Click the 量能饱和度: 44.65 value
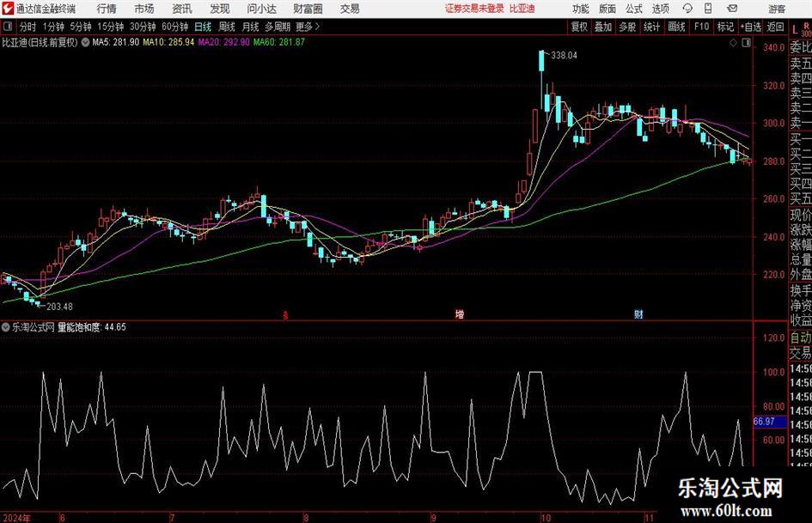This screenshot has height=523, width=812. tap(92, 327)
